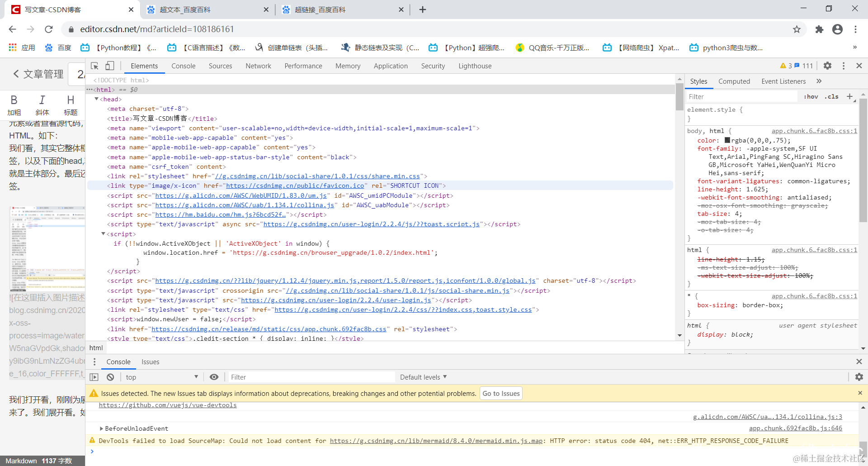Toggle .cls element classes panel
Viewport: 868px width, 466px height.
[831, 96]
